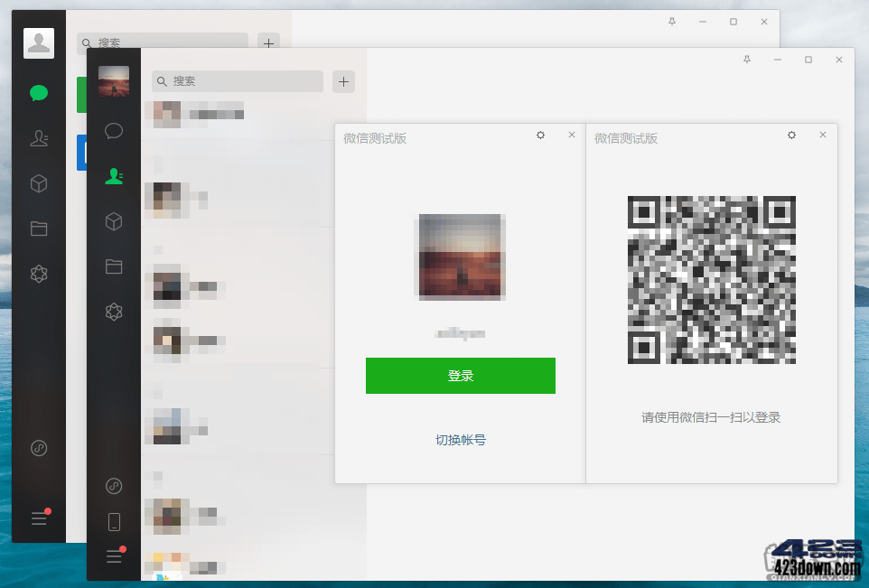Screen dimensions: 869x588
Task: Pin the back WeChat window on top
Action: tap(672, 22)
